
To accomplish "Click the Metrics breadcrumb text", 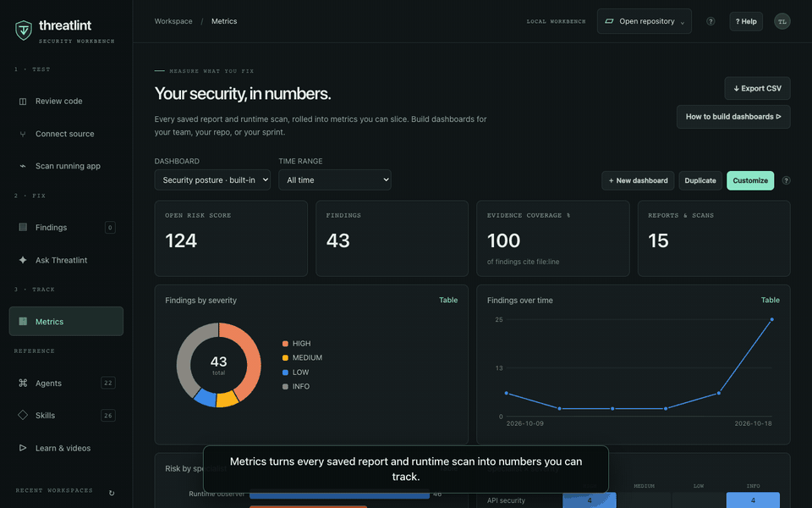I will pos(224,21).
